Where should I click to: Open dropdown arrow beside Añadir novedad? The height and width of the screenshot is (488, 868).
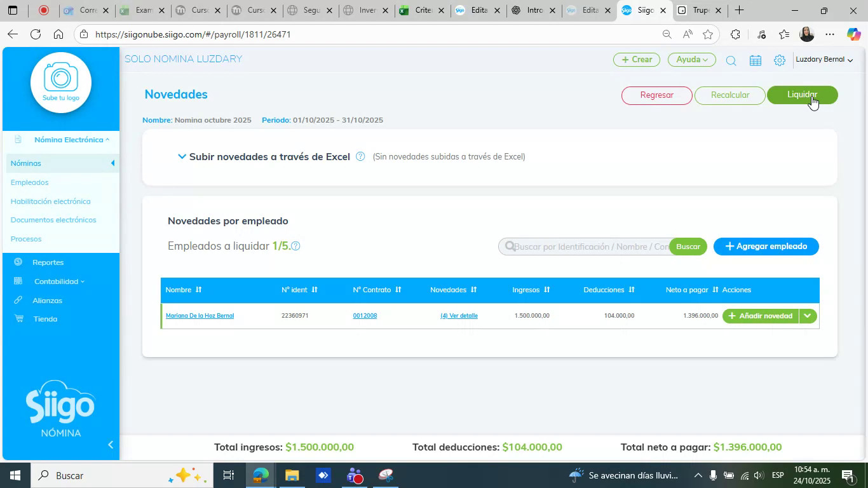click(x=808, y=316)
